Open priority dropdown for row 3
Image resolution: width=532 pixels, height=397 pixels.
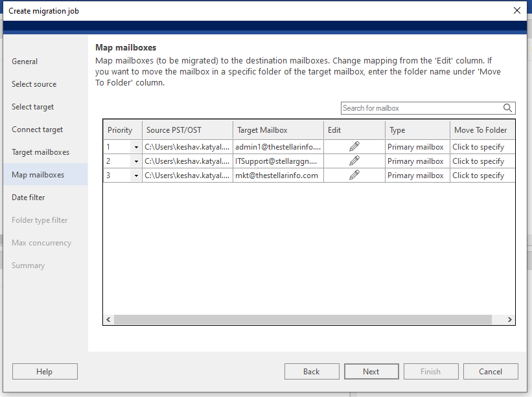tap(136, 176)
